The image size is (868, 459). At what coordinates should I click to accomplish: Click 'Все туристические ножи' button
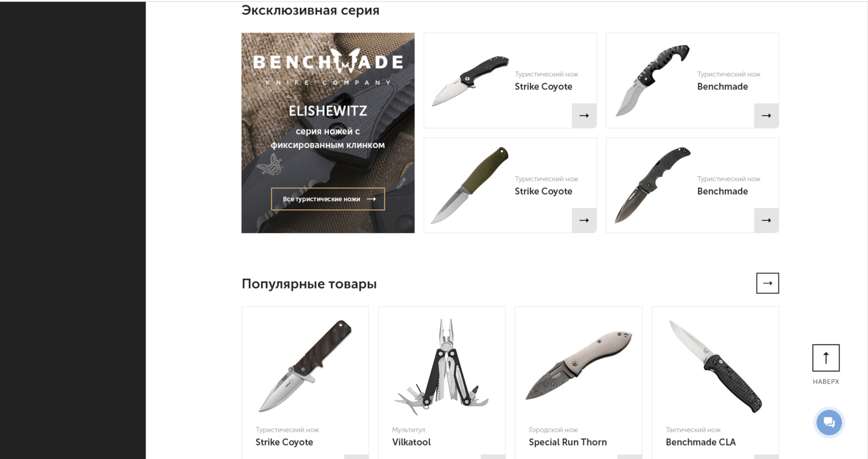[x=328, y=199]
